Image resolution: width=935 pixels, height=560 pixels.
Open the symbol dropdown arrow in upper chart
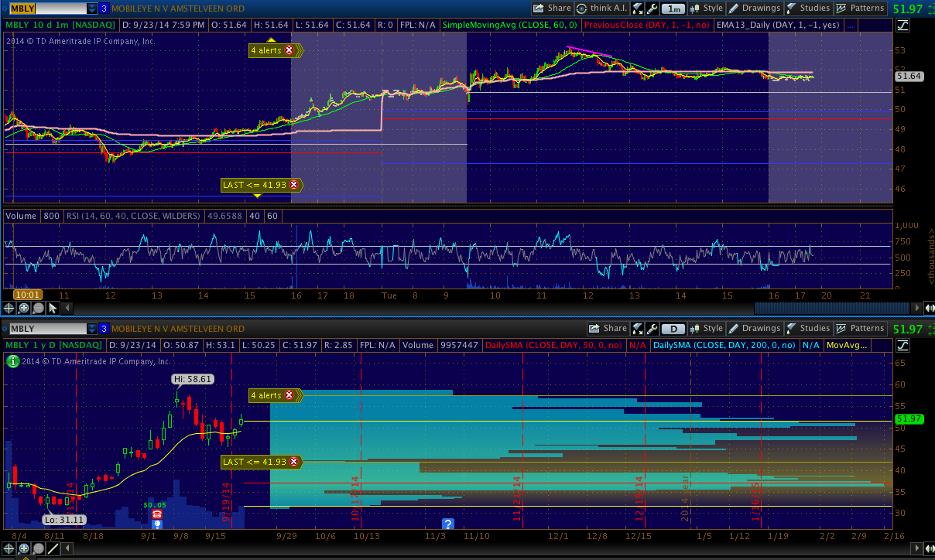click(92, 9)
